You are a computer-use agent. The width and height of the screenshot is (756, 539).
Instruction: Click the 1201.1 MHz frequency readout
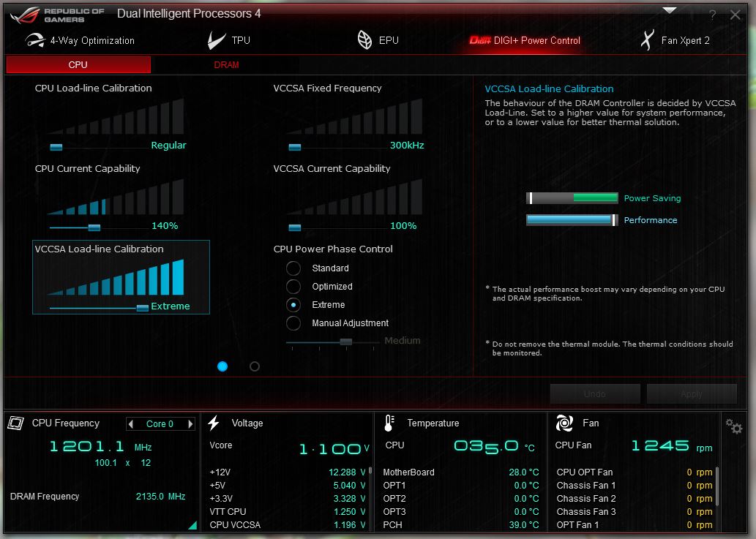tap(100, 447)
